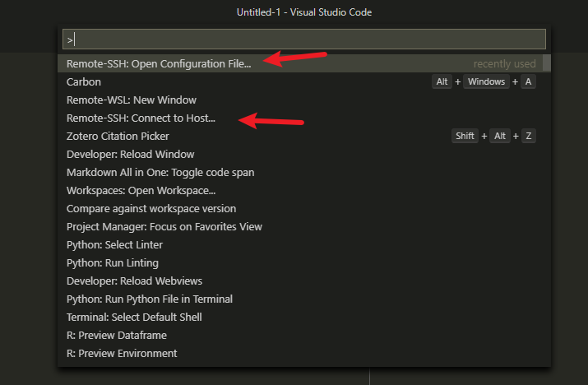Viewport: 588px width, 385px height.
Task: Choose Remote-WSL: New Window
Action: pyautogui.click(x=303, y=100)
